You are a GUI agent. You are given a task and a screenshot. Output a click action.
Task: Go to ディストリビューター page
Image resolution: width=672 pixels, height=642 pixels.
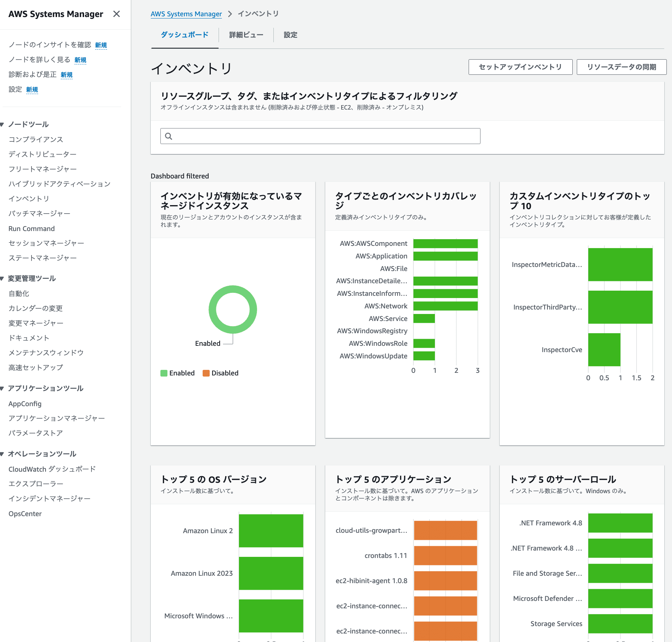[x=43, y=154]
